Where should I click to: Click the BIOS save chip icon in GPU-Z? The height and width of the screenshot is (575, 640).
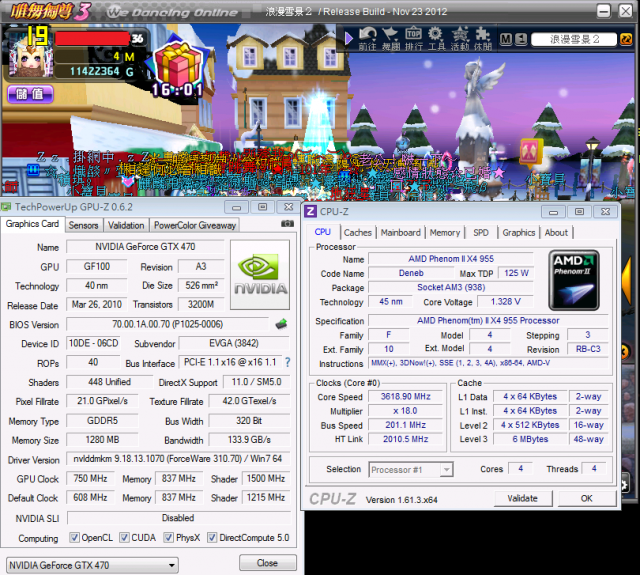[x=281, y=324]
